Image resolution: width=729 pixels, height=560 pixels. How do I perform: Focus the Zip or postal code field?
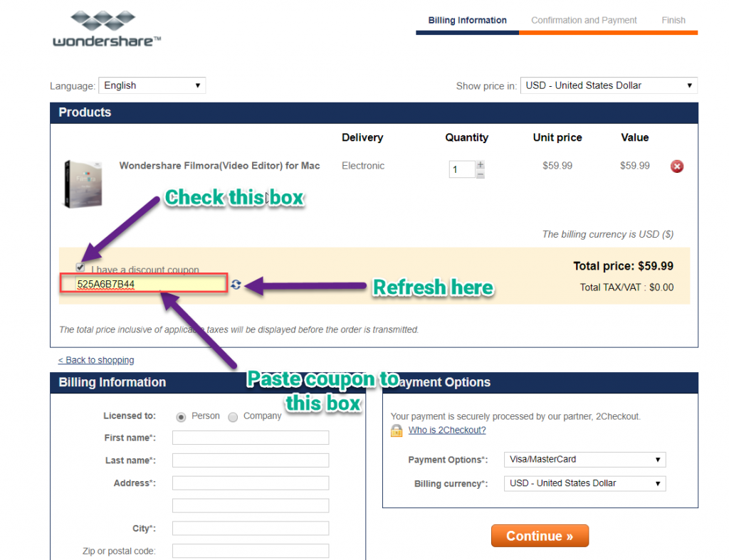[251, 551]
